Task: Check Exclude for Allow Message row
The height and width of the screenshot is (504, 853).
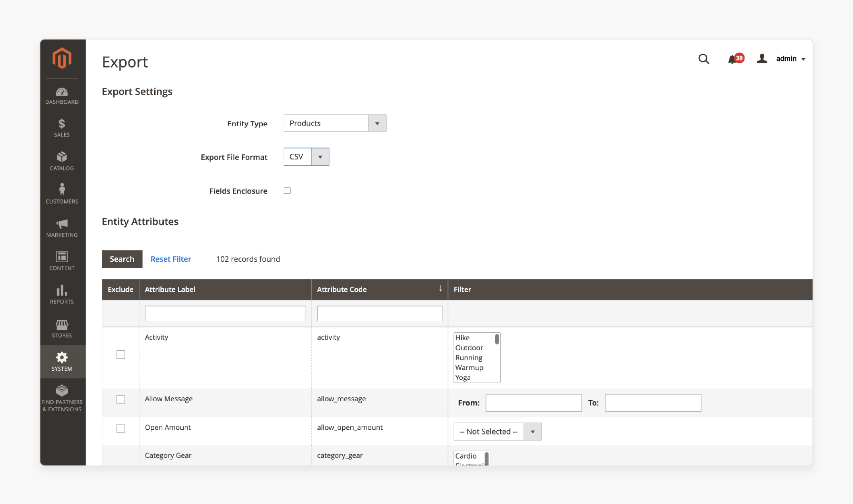Action: (x=121, y=400)
